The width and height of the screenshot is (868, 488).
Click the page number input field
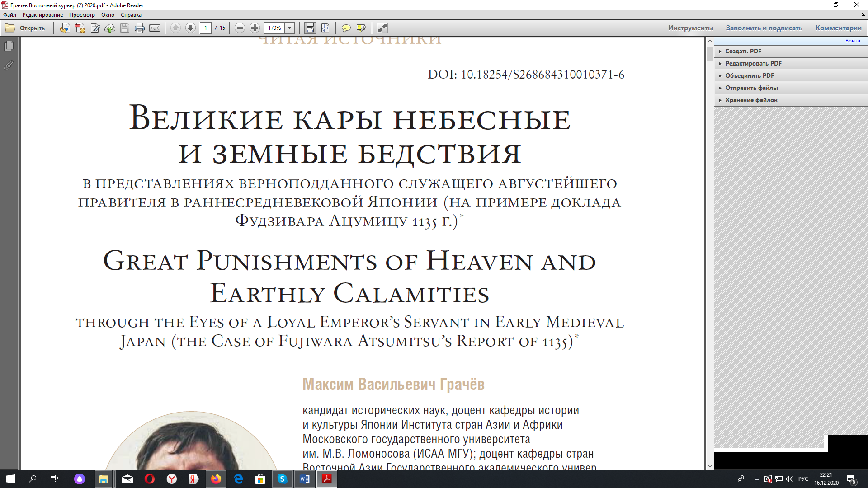pos(206,28)
